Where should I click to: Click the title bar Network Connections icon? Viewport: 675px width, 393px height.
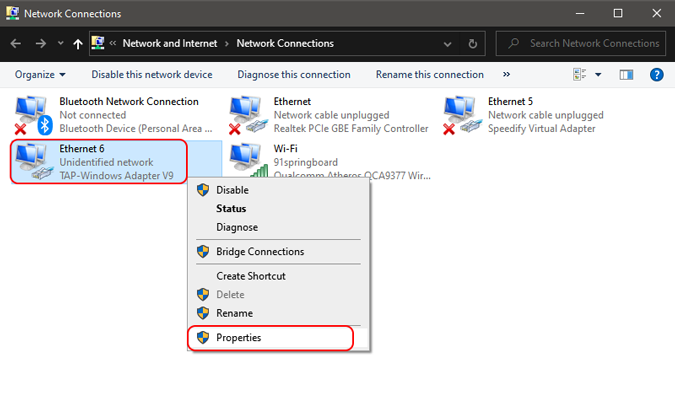coord(12,13)
